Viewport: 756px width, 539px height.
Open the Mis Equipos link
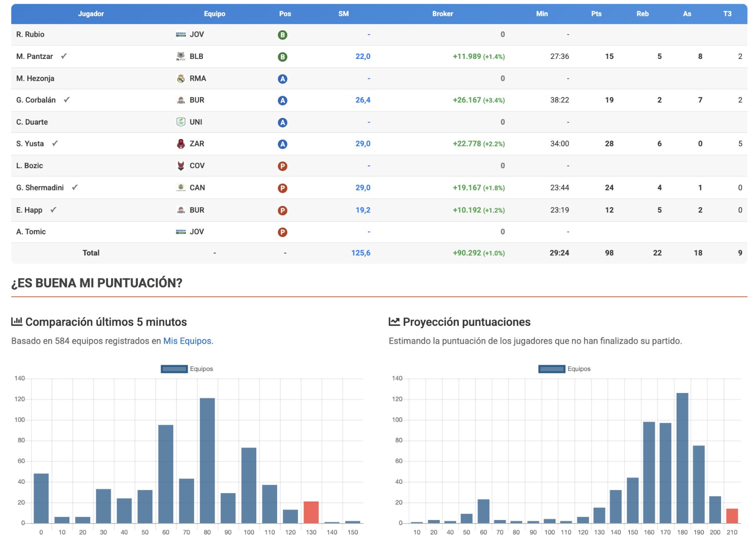pyautogui.click(x=187, y=341)
